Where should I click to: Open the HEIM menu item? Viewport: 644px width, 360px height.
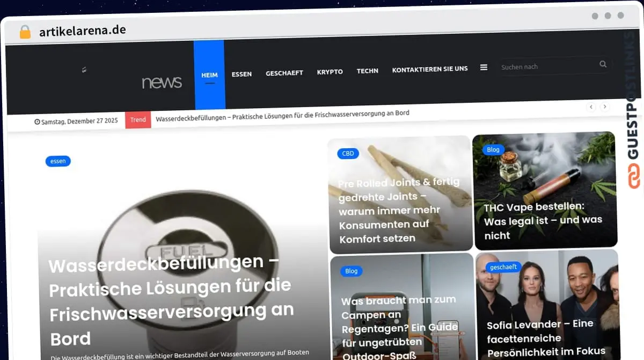pyautogui.click(x=209, y=75)
